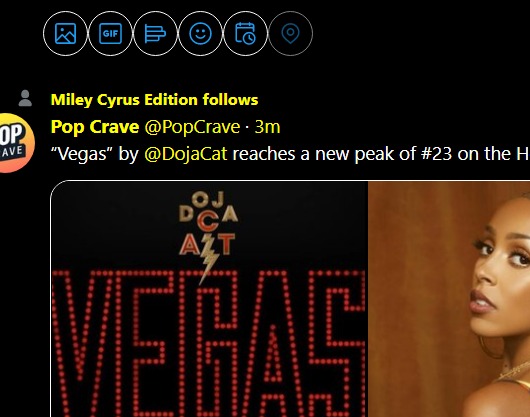530x417 pixels.
Task: Open Pop Crave profile avatar
Action: 15,143
